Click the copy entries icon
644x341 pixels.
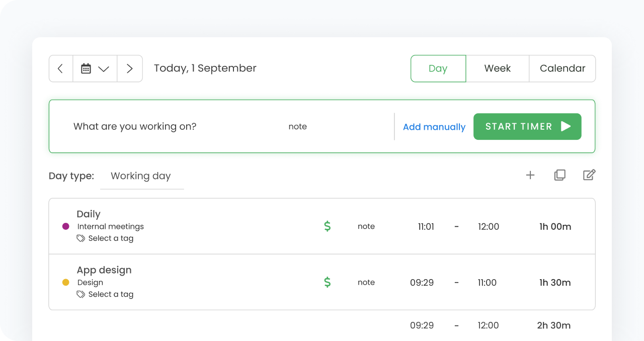560,175
